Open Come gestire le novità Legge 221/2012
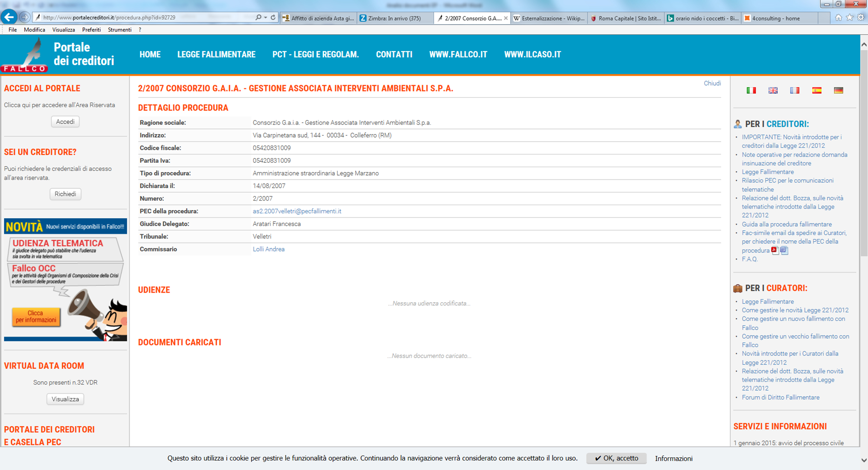This screenshot has height=470, width=868. tap(795, 310)
